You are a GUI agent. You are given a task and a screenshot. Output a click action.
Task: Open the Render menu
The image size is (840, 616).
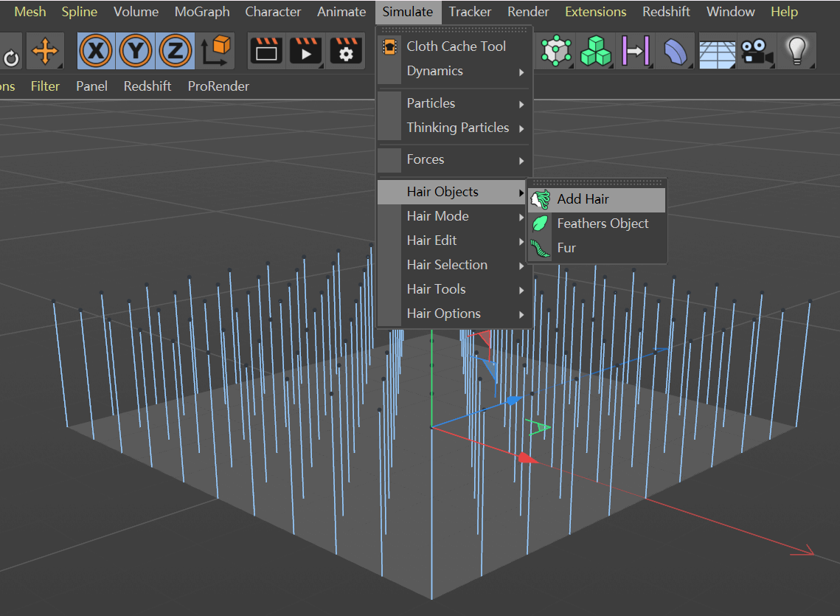tap(528, 12)
